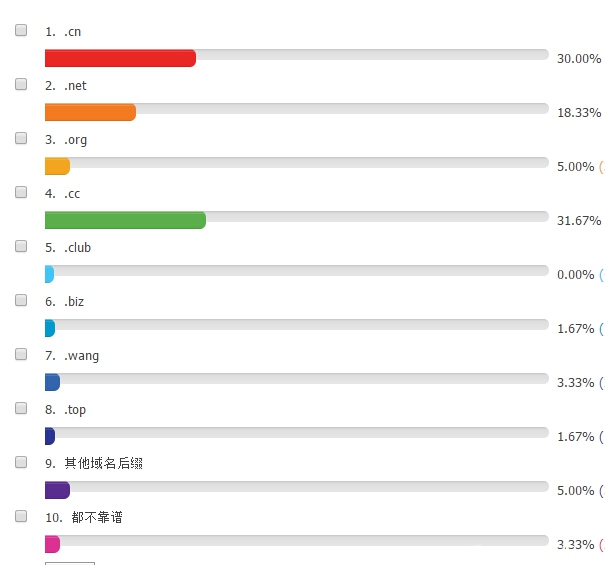Check the .top checkbox
This screenshot has width=605, height=565.
tap(21, 408)
